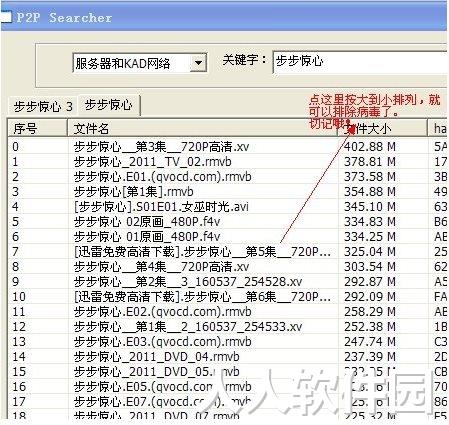
Task: Click the file size 373.58 M
Action: tap(370, 177)
